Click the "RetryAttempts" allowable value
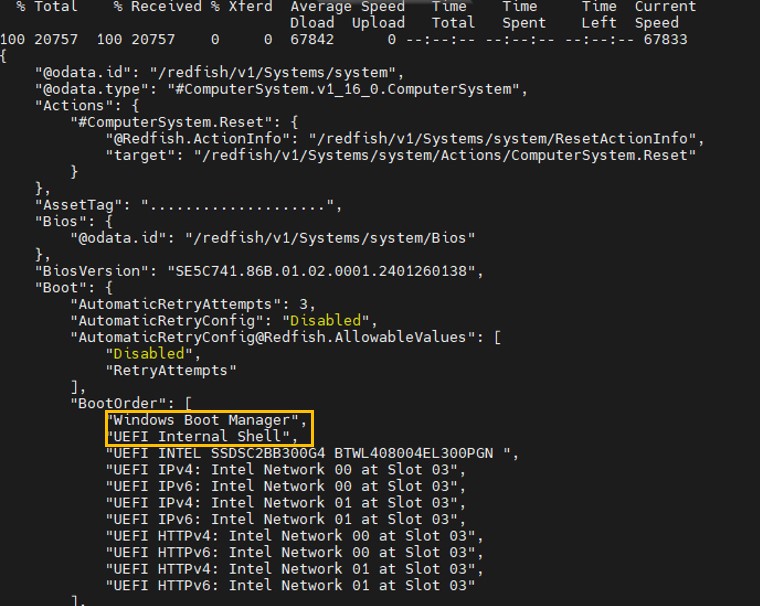 pos(171,370)
